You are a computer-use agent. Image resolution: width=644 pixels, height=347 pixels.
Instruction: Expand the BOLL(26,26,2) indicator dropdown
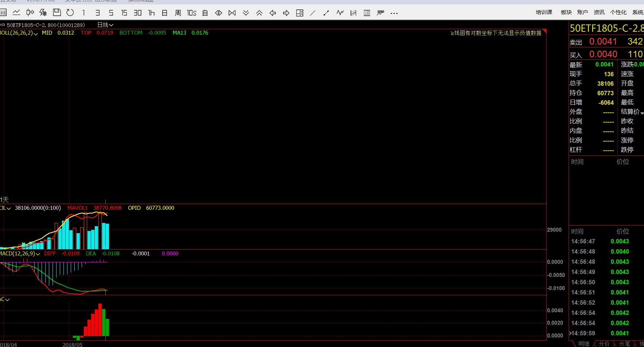point(19,33)
